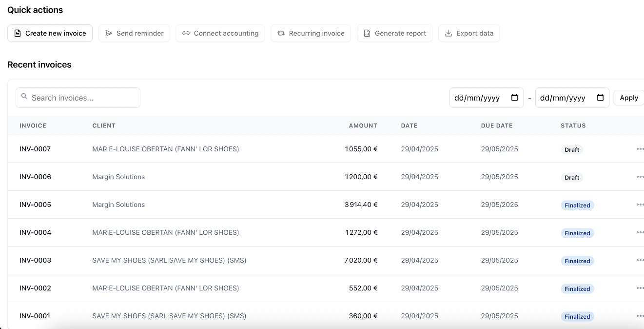Open actions menu for INV-0001

point(640,316)
